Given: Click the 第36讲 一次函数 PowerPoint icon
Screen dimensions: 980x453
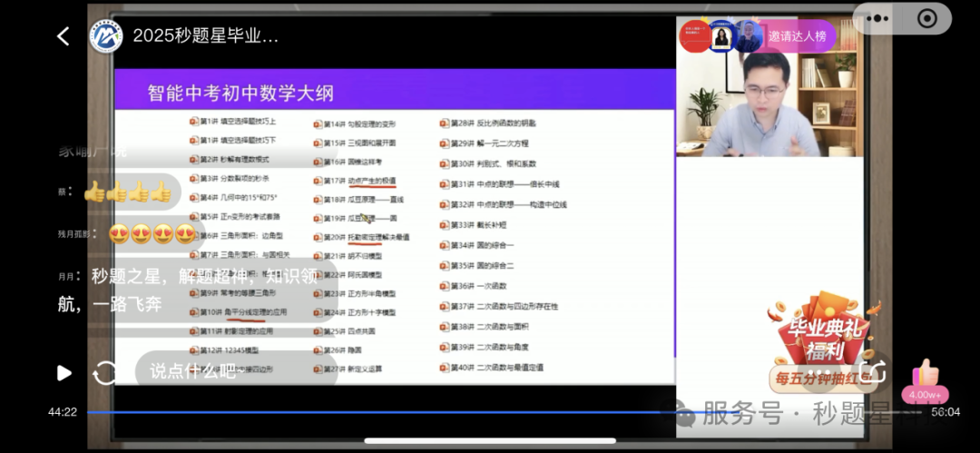Looking at the screenshot, I should click(x=445, y=286).
